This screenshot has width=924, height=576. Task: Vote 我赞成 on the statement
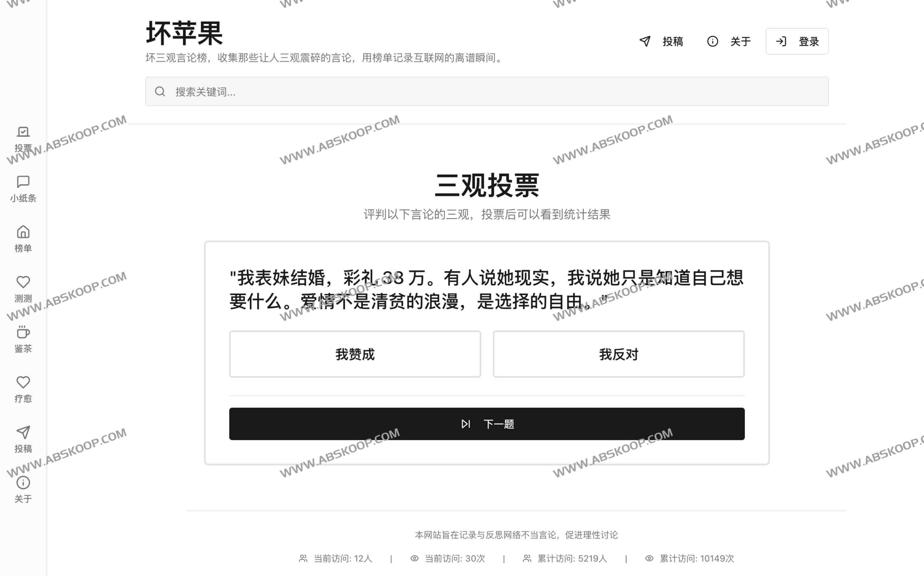(x=355, y=354)
